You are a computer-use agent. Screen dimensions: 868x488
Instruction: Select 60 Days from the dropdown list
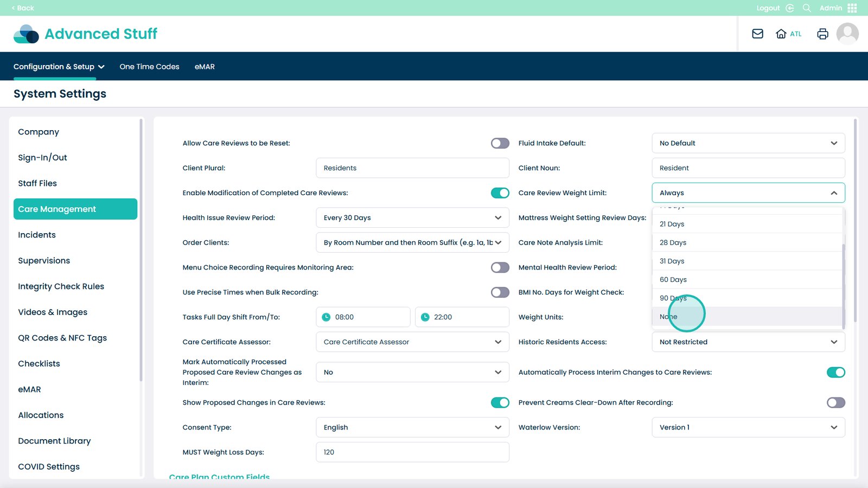(x=673, y=280)
